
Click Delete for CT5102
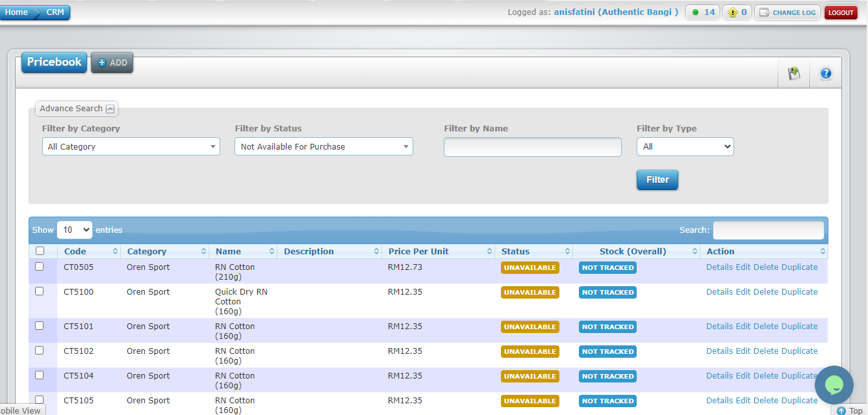[x=766, y=351]
